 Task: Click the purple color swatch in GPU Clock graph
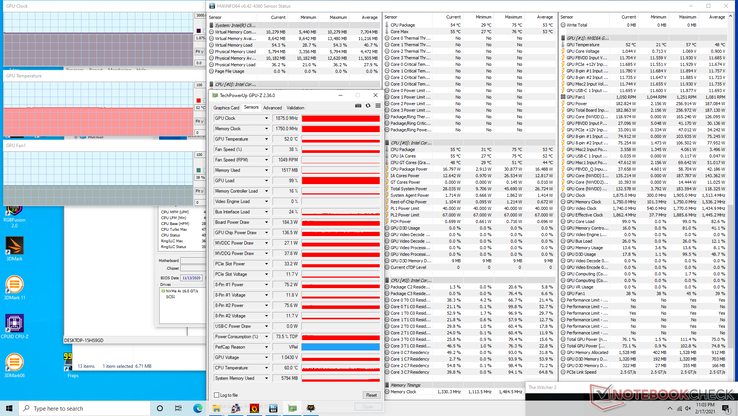[x=199, y=31]
